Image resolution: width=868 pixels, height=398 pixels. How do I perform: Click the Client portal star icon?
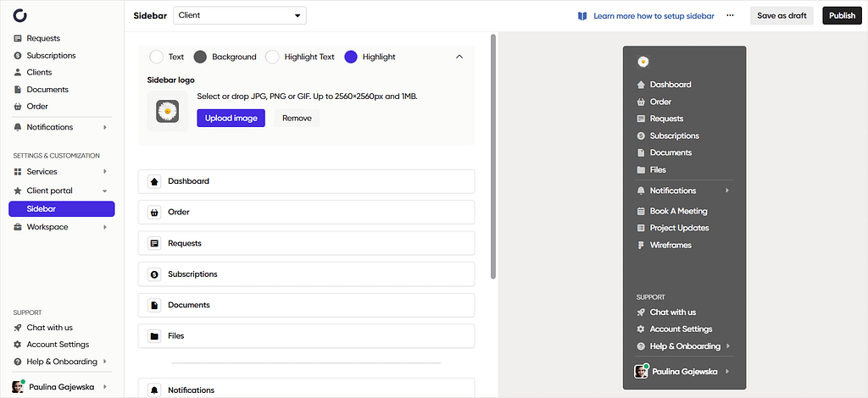(x=18, y=191)
